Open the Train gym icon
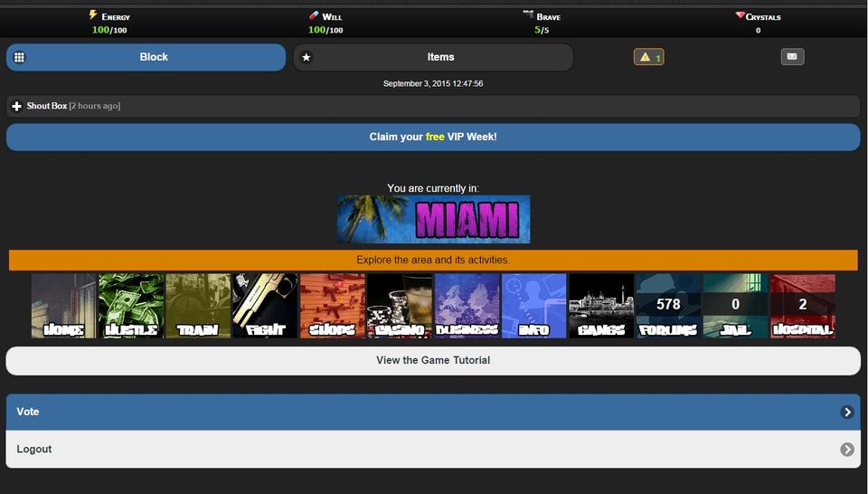Screen dimensions: 868x494 coord(198,306)
